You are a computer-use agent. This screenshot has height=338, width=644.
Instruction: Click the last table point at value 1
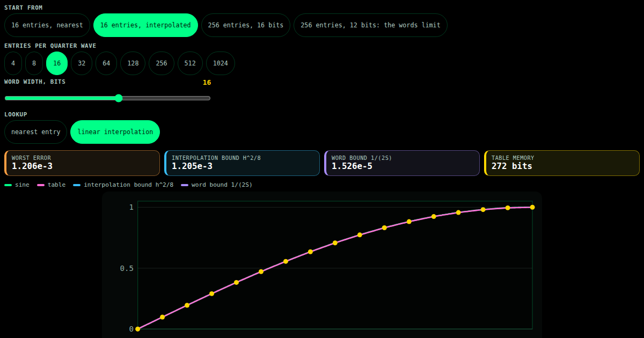tap(532, 207)
